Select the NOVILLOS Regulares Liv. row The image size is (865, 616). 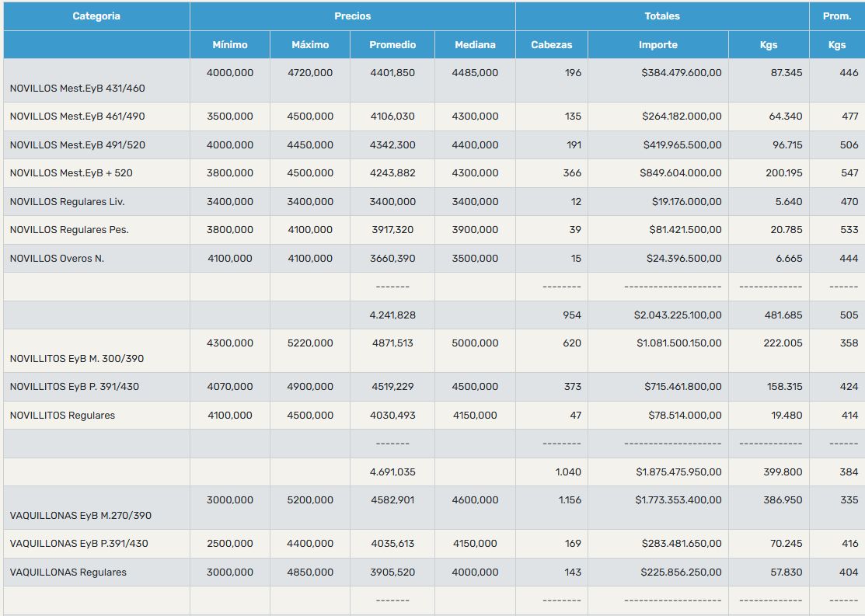pyautogui.click(x=434, y=202)
